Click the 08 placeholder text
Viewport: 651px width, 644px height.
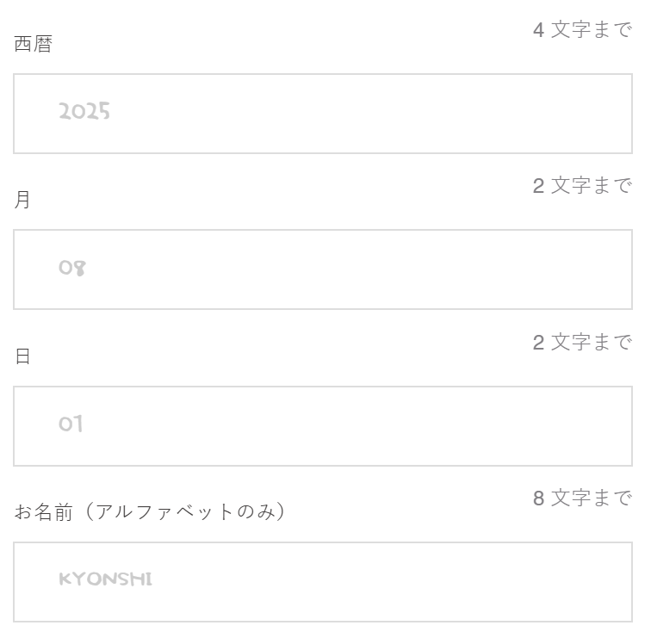[x=72, y=268]
